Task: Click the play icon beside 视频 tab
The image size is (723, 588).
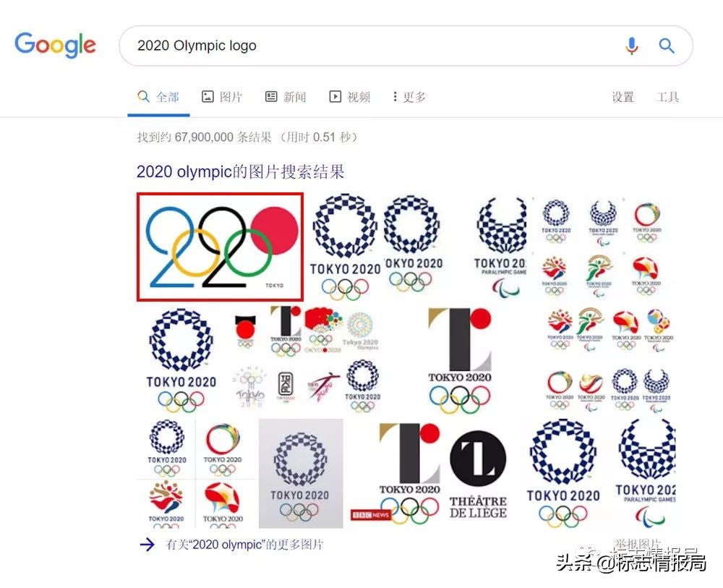Action: (335, 96)
